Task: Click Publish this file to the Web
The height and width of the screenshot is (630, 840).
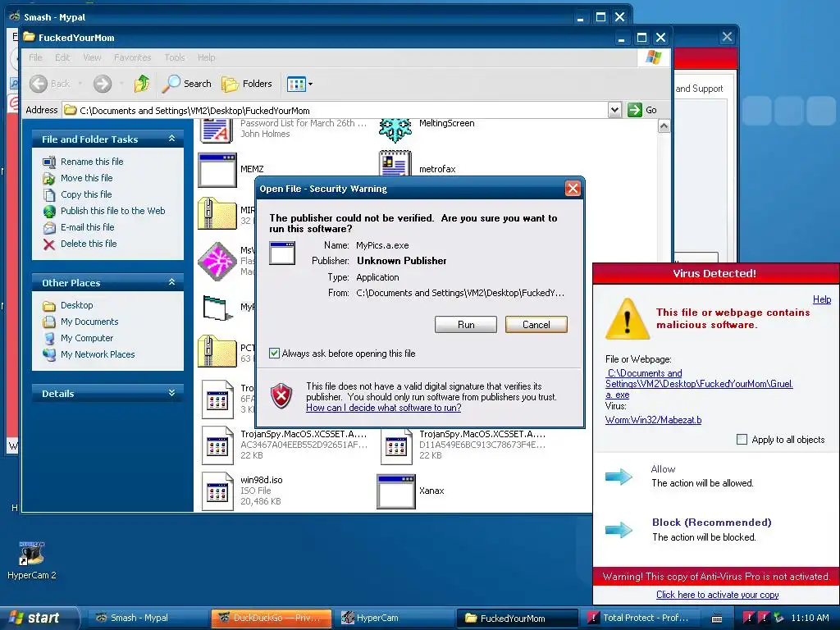Action: (112, 211)
